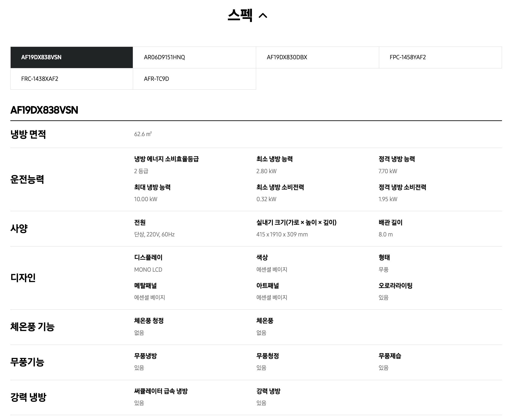Screen dimensions: 519x420
Task: Select the FRC-1438XAF2 tab
Action: point(72,79)
